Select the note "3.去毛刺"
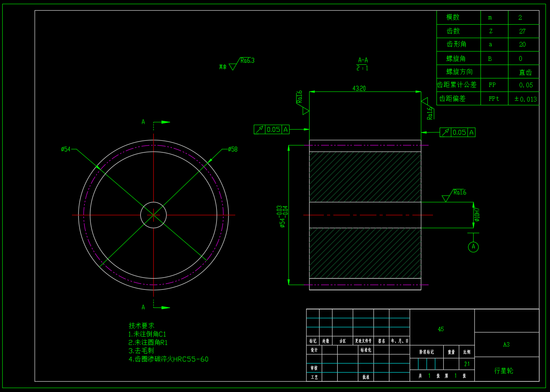This screenshot has width=550, height=392. pyautogui.click(x=141, y=351)
